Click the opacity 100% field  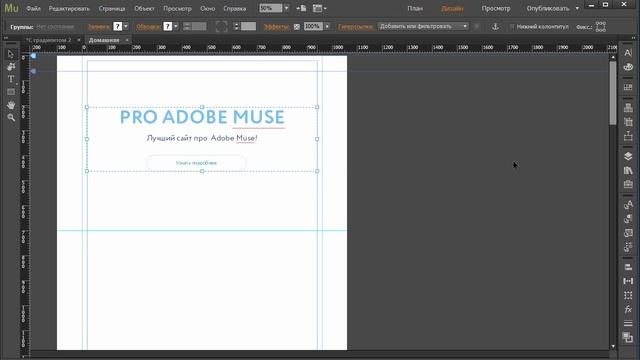click(x=313, y=27)
